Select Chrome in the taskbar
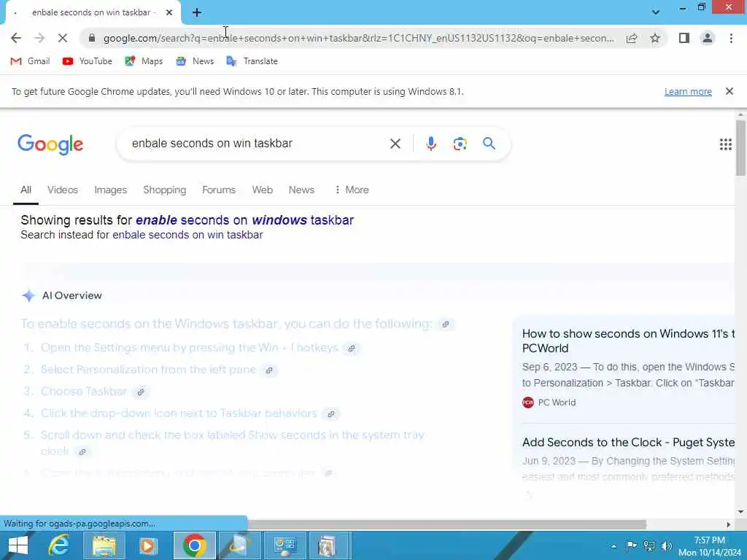The image size is (747, 560). [194, 545]
